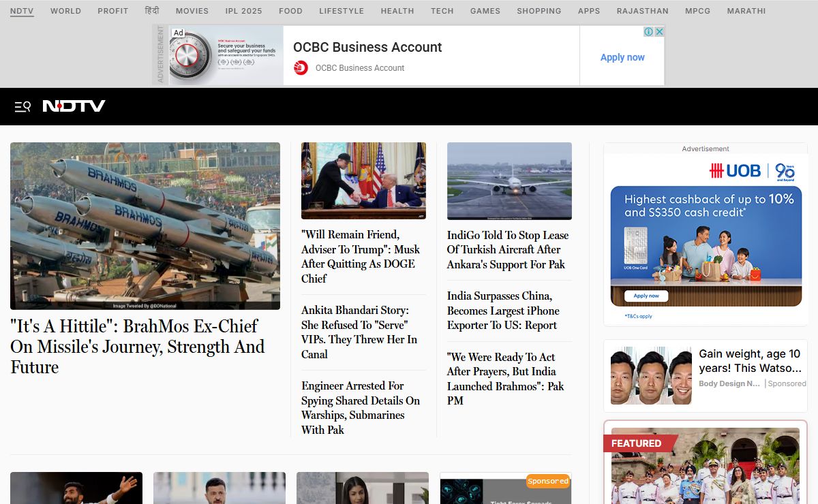This screenshot has width=818, height=504.
Task: Open the IPL 2025 section
Action: click(244, 11)
